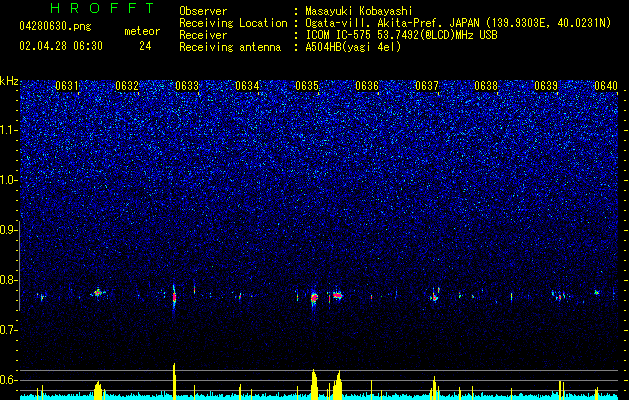629x400 pixels.
Task: Click the 0640 time marker
Action: click(606, 85)
